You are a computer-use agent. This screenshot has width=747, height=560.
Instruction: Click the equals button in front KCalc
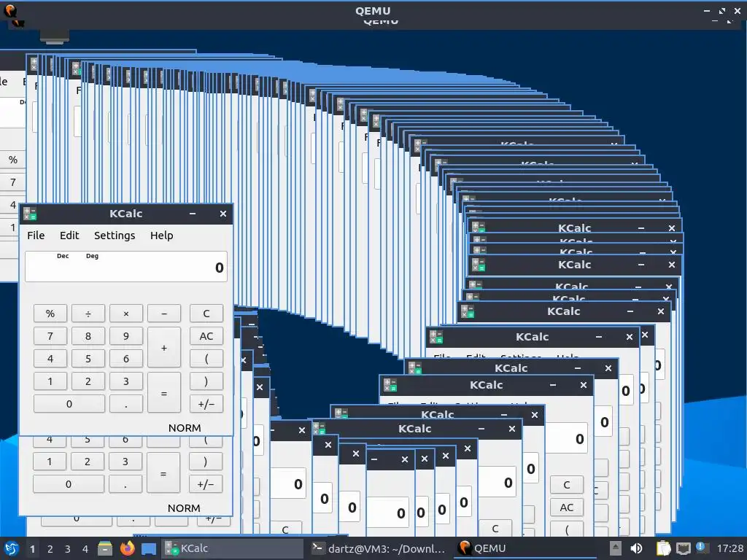point(164,393)
